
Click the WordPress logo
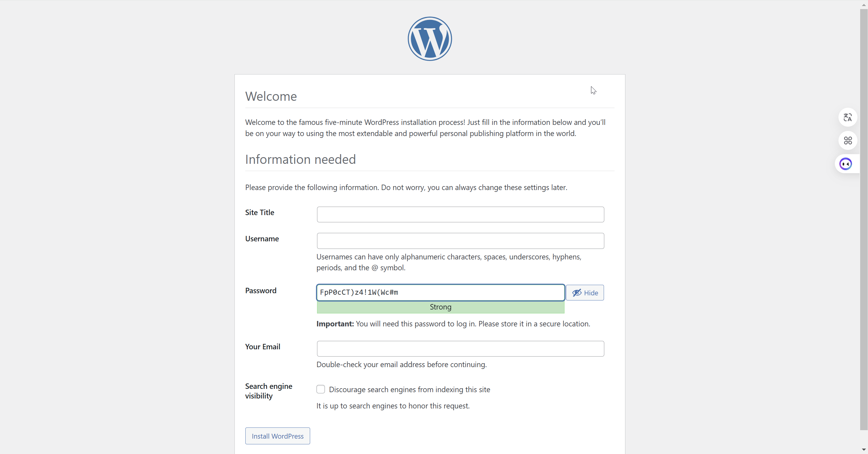pyautogui.click(x=429, y=39)
